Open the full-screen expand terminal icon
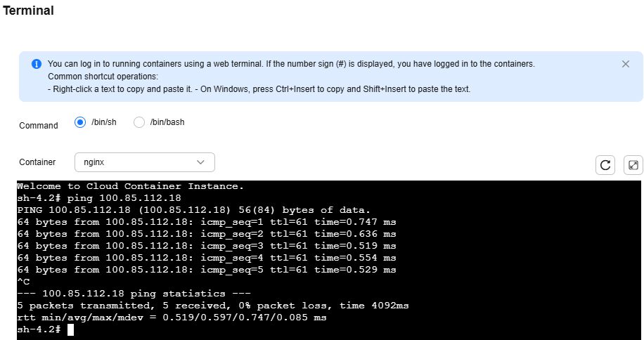Screen dimensions: 644x340 633,165
